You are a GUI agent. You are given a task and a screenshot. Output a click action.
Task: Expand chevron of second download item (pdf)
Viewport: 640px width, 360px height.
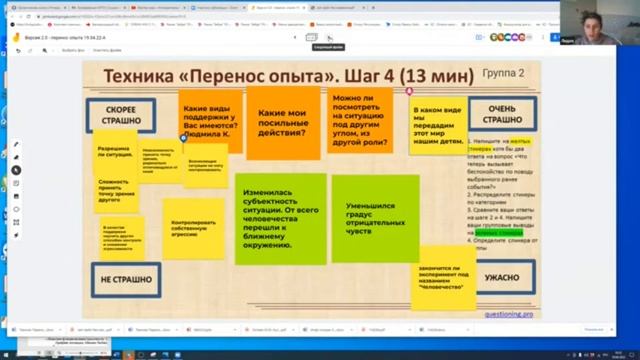(x=118, y=330)
